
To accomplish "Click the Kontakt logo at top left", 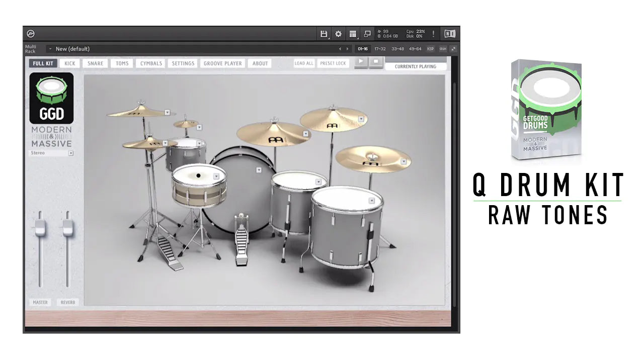I will [31, 34].
